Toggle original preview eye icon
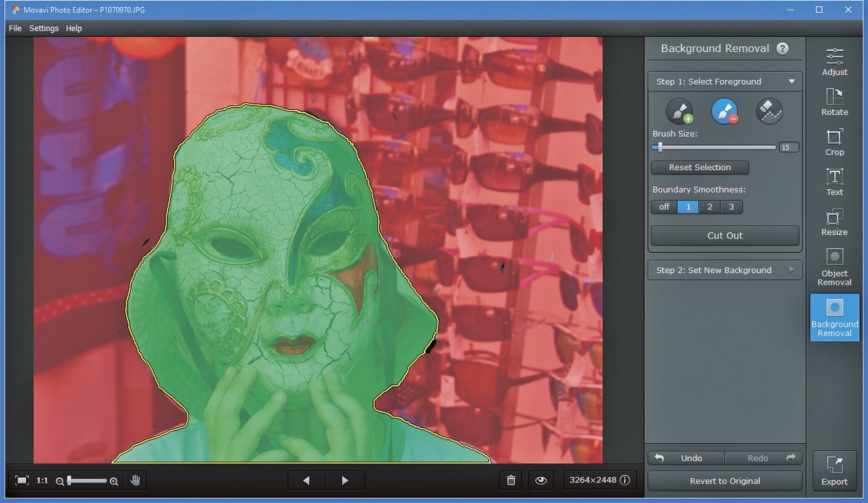Image resolution: width=868 pixels, height=503 pixels. (x=540, y=481)
